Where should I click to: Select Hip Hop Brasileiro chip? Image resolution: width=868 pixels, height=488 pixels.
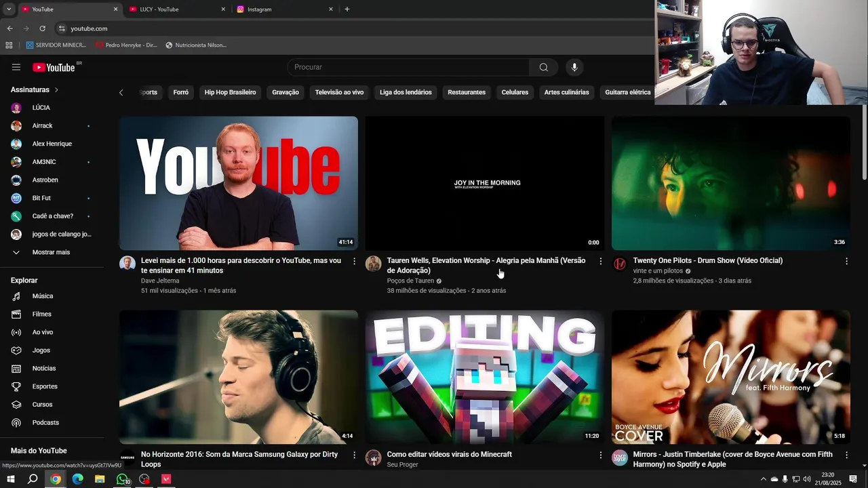pyautogui.click(x=231, y=92)
